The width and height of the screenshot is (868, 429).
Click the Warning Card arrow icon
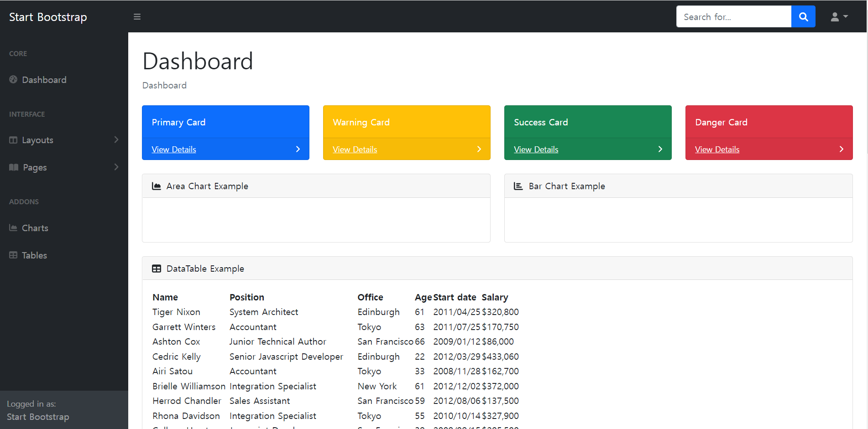pos(479,149)
